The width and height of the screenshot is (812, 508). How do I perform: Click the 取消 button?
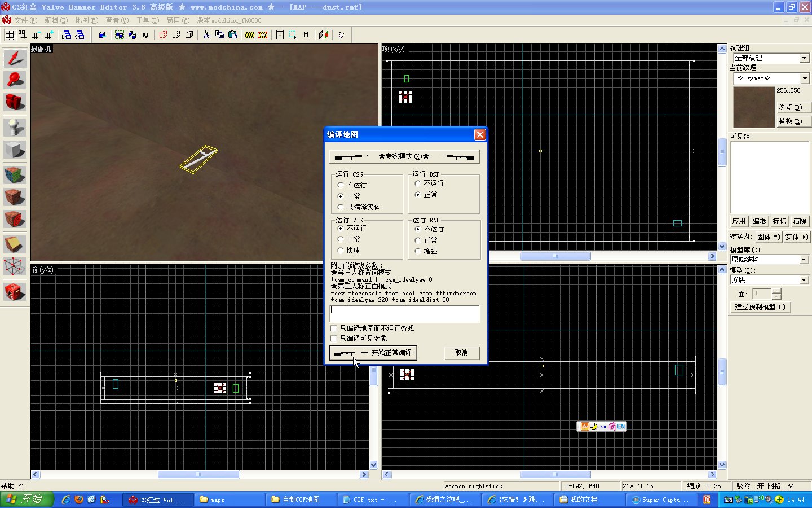click(x=461, y=353)
